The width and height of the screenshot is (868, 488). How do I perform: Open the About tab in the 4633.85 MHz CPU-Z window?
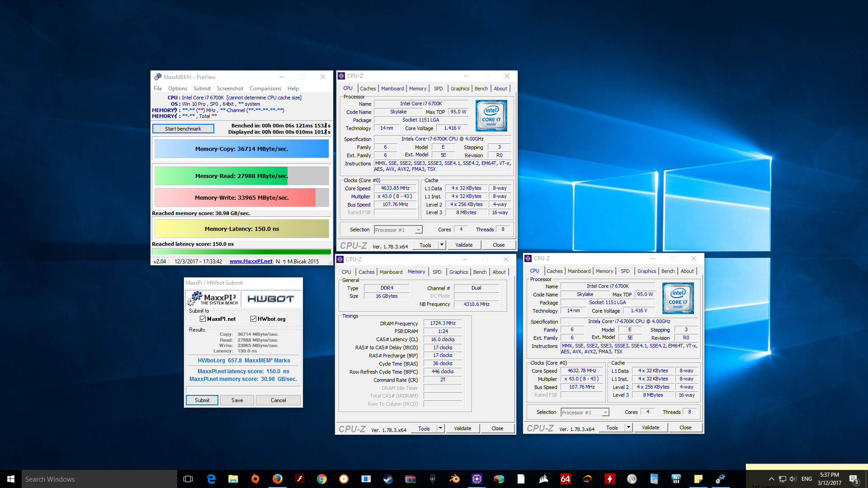pos(500,89)
